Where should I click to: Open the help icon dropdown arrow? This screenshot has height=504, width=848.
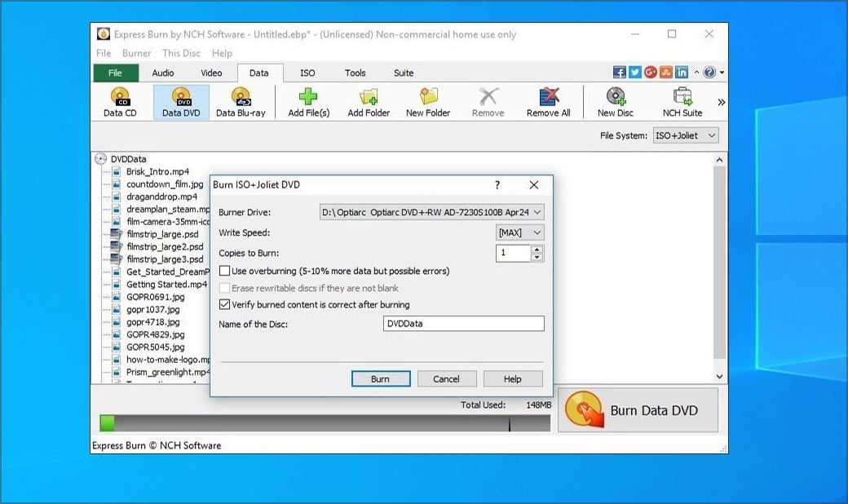722,72
